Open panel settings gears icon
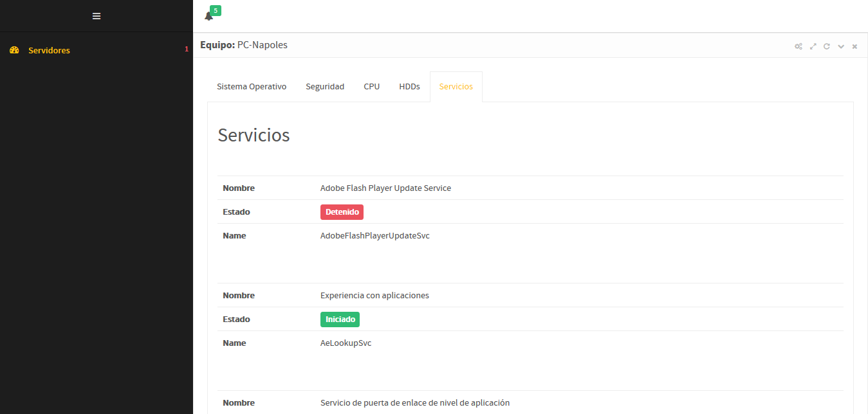Image resolution: width=868 pixels, height=414 pixels. [x=798, y=46]
